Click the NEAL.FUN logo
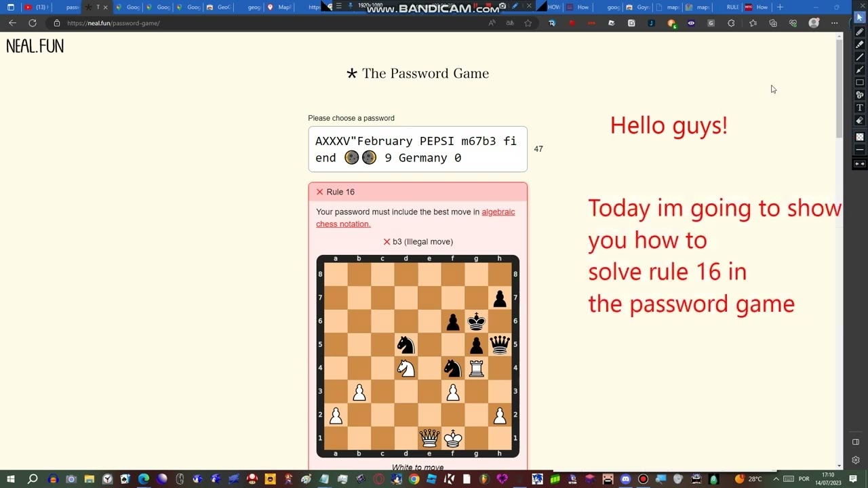 pyautogui.click(x=35, y=45)
